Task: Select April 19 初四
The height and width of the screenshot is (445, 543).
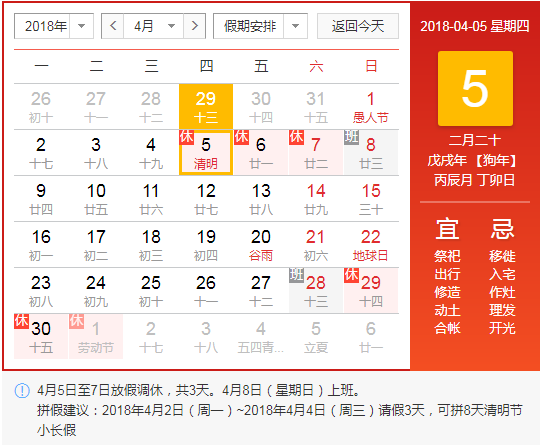Action: (206, 245)
